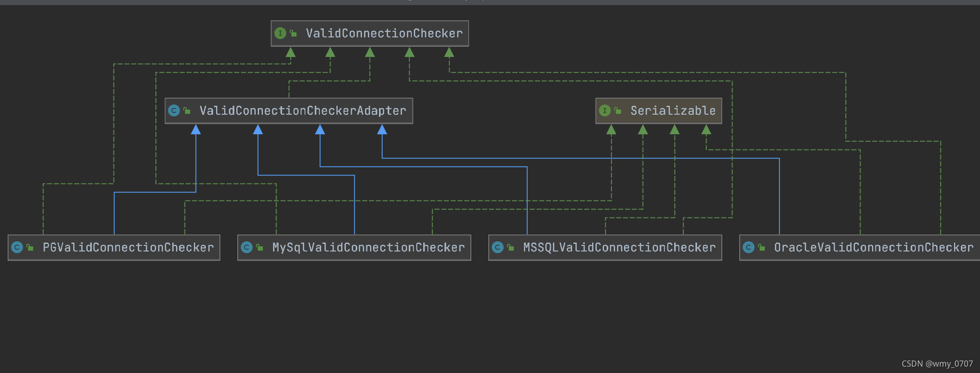Click the class icon on ValidConnectionCheckerAdapter node
Image resolution: width=980 pixels, height=373 pixels.
click(174, 110)
